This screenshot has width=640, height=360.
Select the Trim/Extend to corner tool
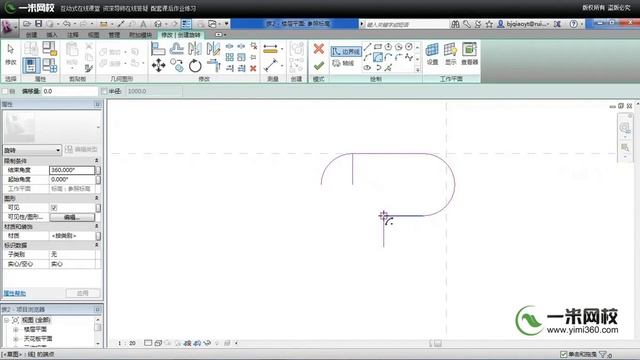pos(213,65)
